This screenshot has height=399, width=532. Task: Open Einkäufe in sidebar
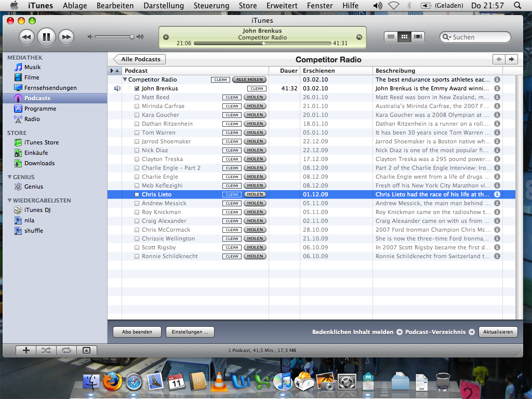[x=36, y=153]
